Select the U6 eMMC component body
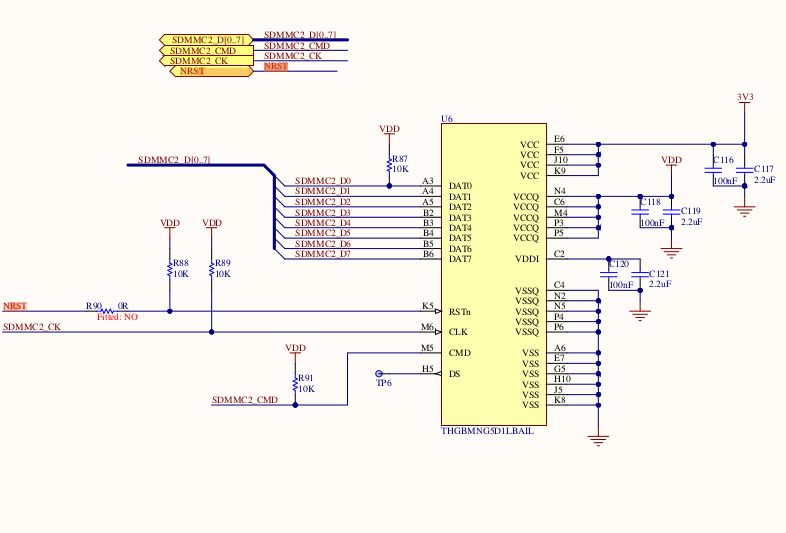786x533 pixels. coord(494,274)
